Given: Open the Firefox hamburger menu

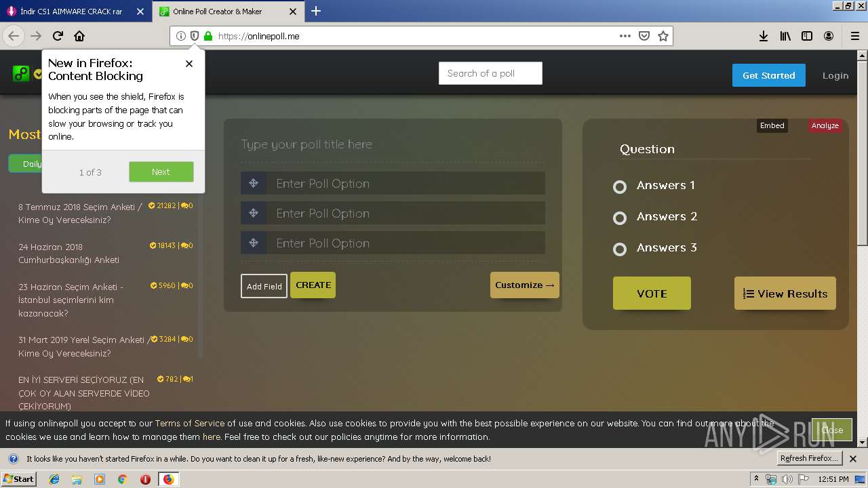Looking at the screenshot, I should pos(855,36).
